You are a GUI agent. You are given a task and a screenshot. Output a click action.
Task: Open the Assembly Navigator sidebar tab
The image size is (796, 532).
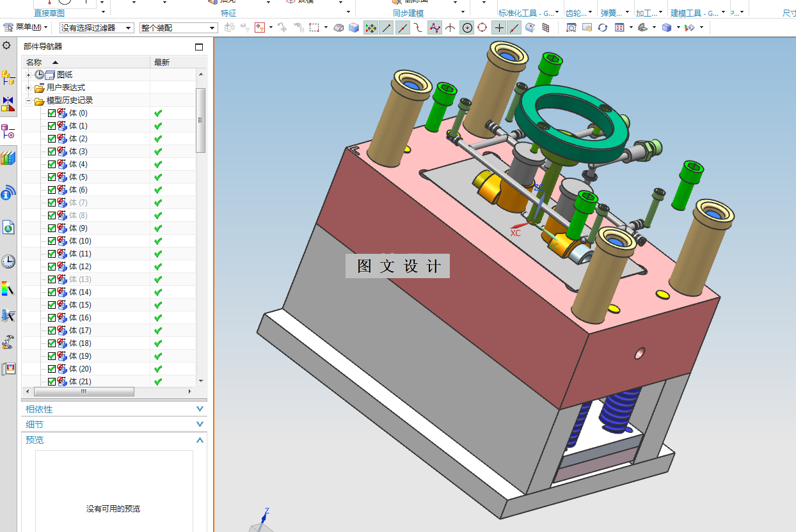(x=8, y=78)
